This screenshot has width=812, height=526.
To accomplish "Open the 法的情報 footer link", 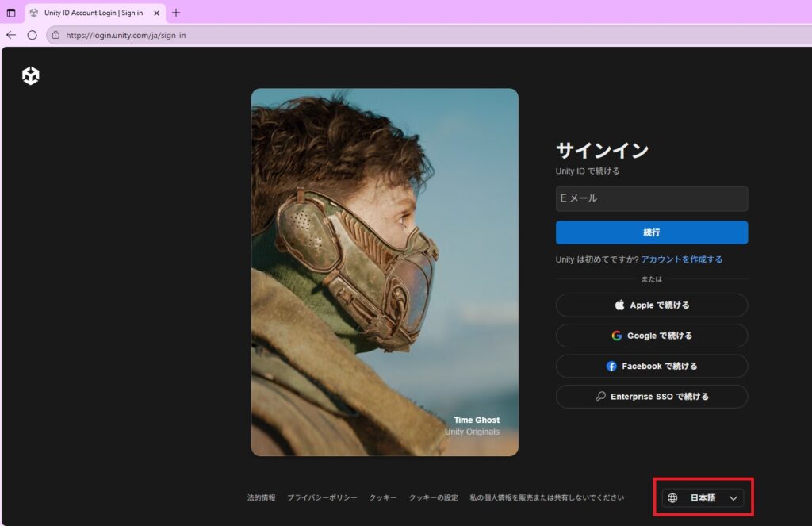I will 262,497.
